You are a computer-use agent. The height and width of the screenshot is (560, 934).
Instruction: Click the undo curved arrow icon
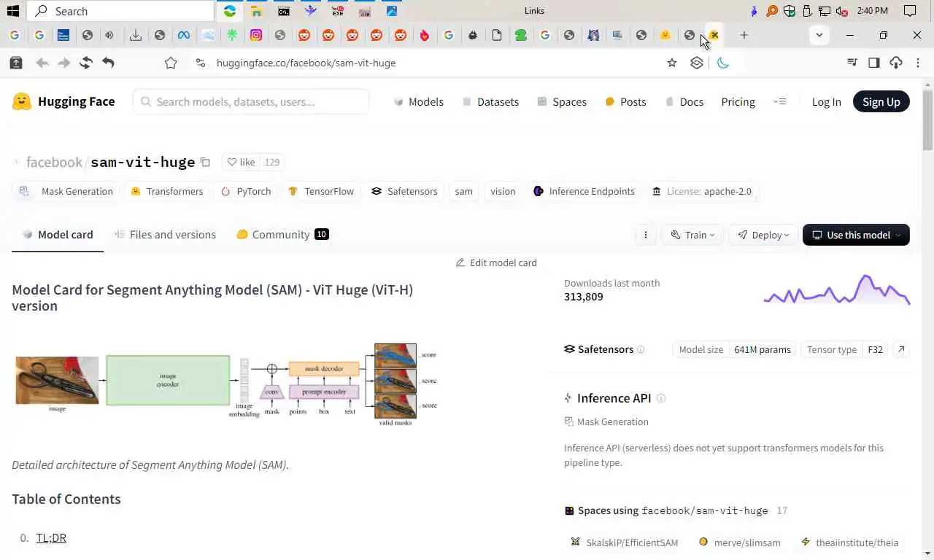tap(108, 63)
